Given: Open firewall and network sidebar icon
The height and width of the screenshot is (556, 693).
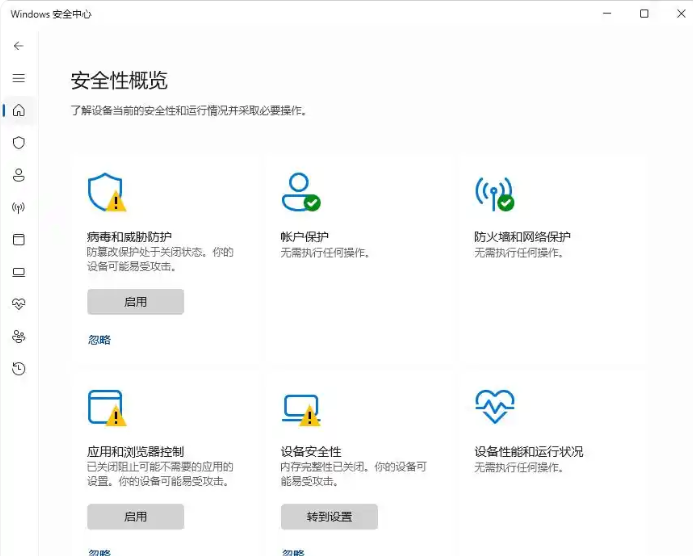Looking at the screenshot, I should point(18,208).
